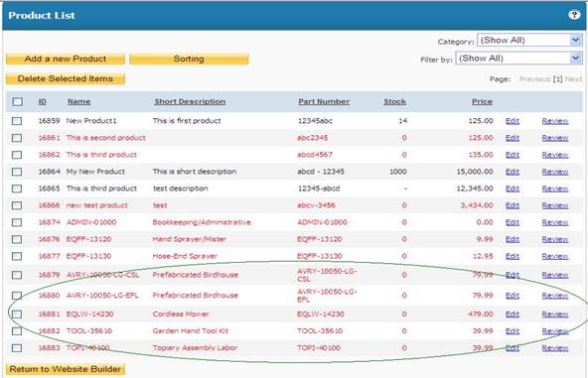Viewport: 588px width, 378px height.
Task: Go to the Next page link
Action: point(573,79)
